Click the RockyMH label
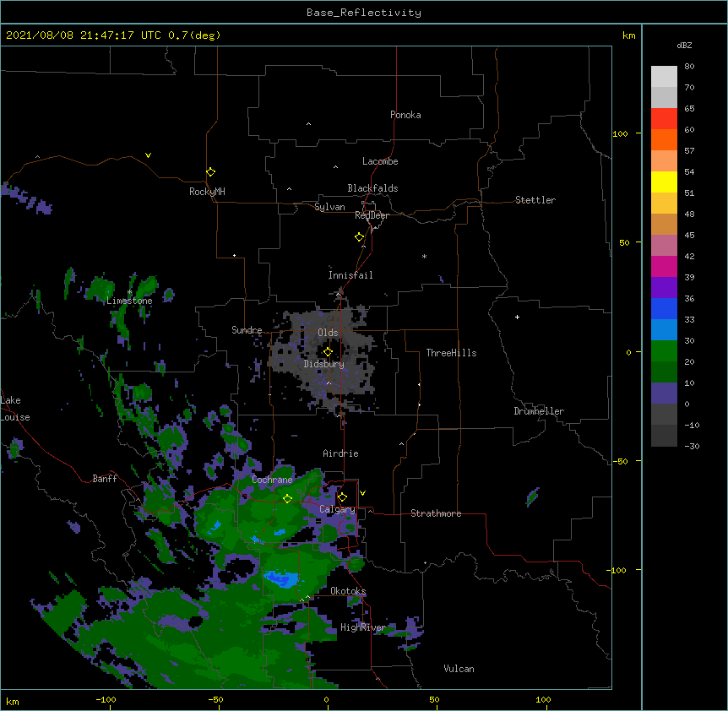Viewport: 728px width, 711px height. pos(207,192)
